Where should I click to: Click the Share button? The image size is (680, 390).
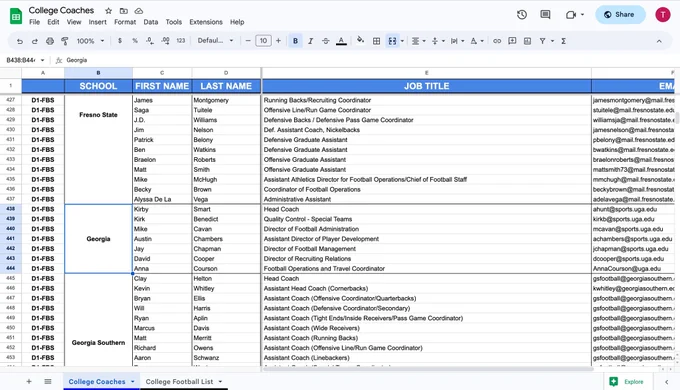[620, 15]
